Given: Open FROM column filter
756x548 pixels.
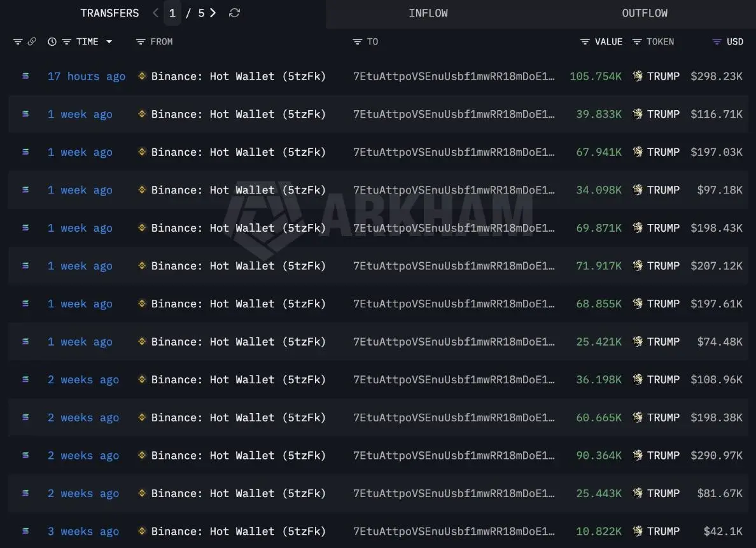Looking at the screenshot, I should pos(140,41).
